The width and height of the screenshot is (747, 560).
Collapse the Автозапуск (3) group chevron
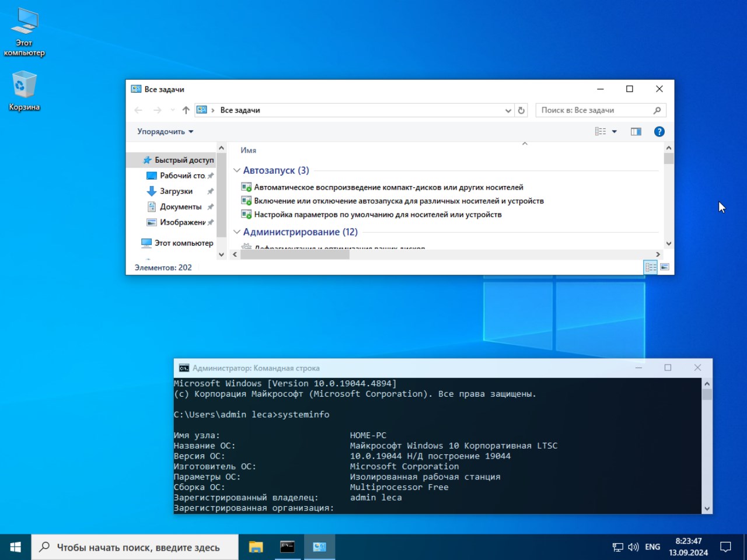pyautogui.click(x=237, y=170)
